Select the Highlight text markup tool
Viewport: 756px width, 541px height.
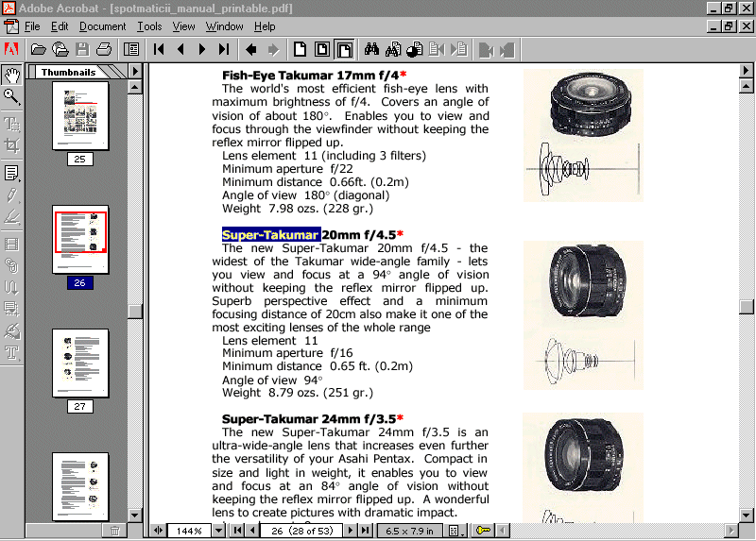[x=12, y=217]
